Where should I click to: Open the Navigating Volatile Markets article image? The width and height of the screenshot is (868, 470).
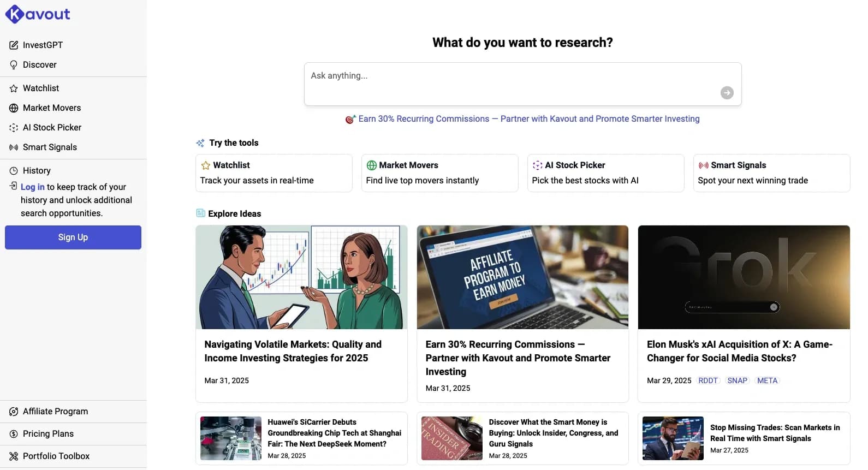pyautogui.click(x=302, y=277)
